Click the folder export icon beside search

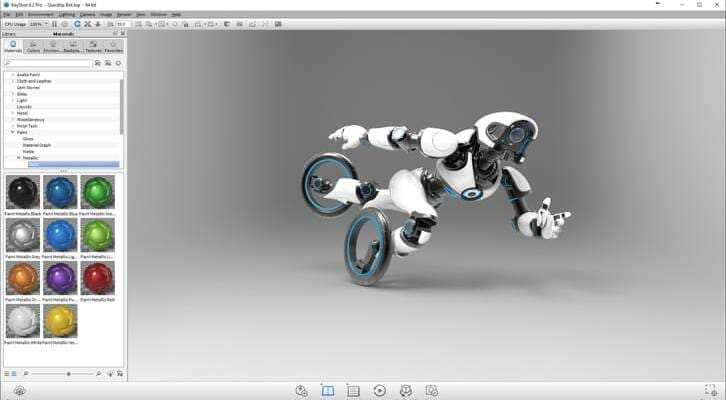[108, 63]
